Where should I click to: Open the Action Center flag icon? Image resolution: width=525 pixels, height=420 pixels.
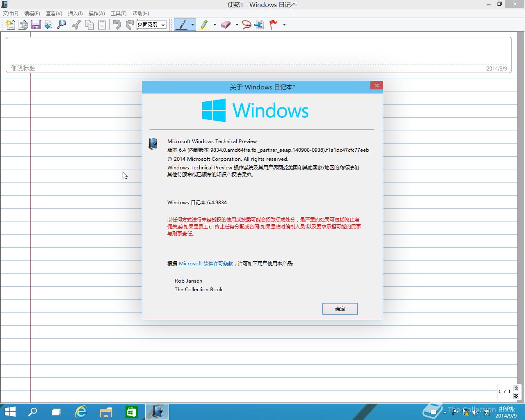tap(456, 412)
